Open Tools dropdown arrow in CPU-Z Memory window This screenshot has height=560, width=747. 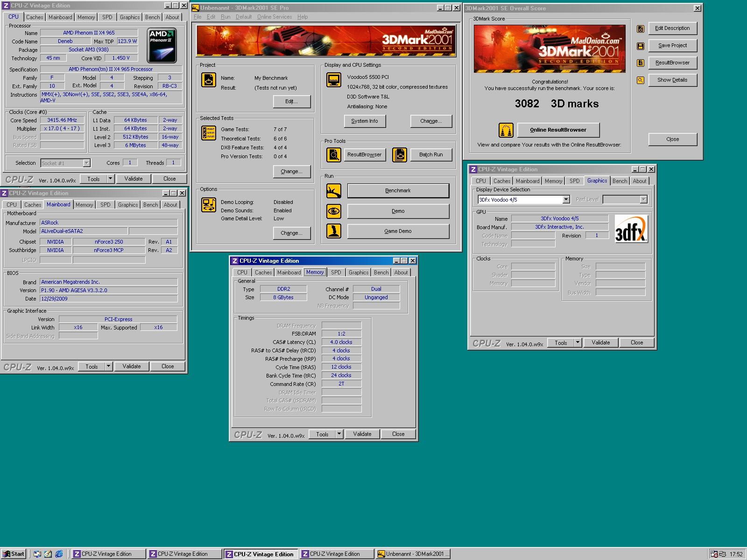[x=339, y=434]
